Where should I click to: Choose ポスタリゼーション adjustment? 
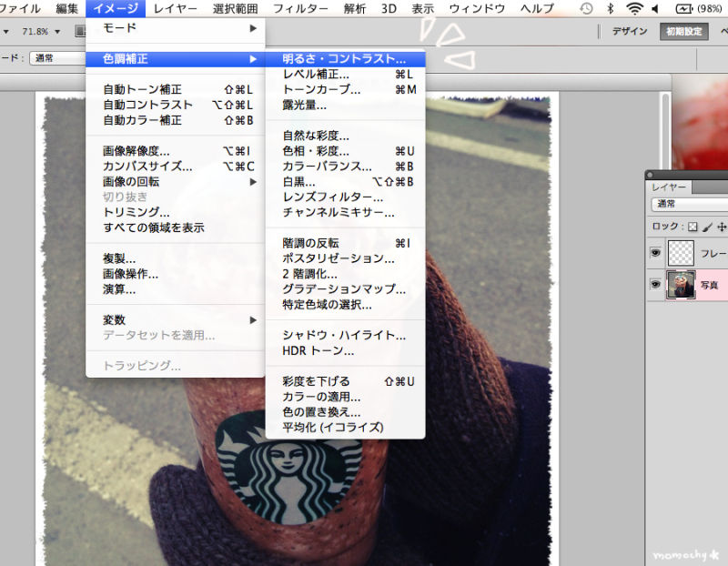(x=345, y=258)
